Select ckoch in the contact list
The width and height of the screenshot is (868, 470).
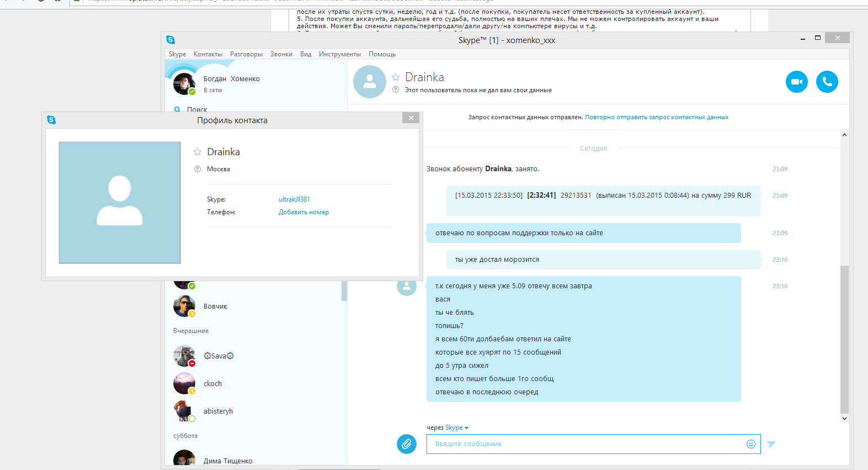(x=212, y=383)
